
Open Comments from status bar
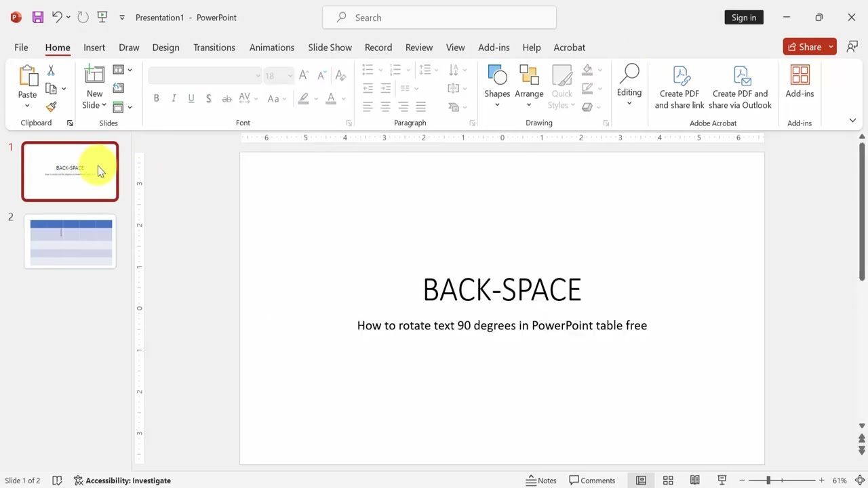592,481
